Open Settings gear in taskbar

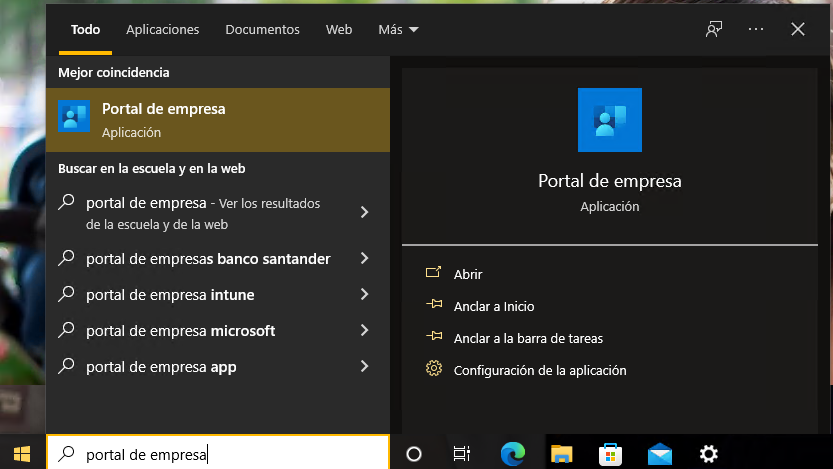709,454
